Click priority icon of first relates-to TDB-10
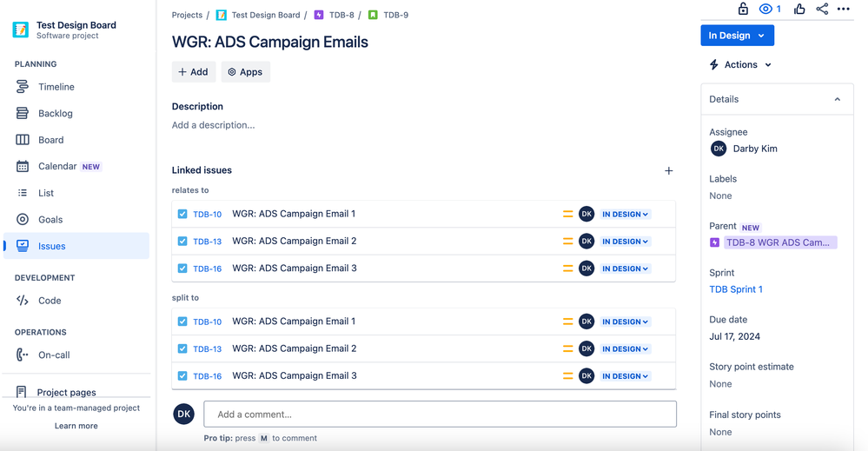The image size is (868, 451). click(x=567, y=214)
